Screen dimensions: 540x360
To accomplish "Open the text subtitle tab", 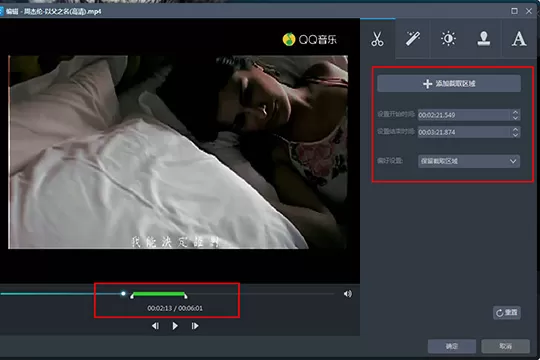I will click(519, 39).
